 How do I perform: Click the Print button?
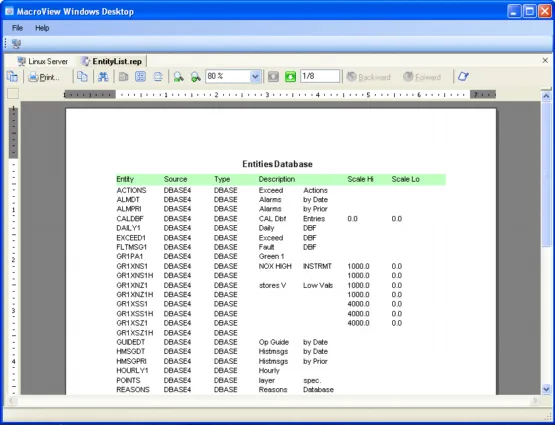(44, 77)
